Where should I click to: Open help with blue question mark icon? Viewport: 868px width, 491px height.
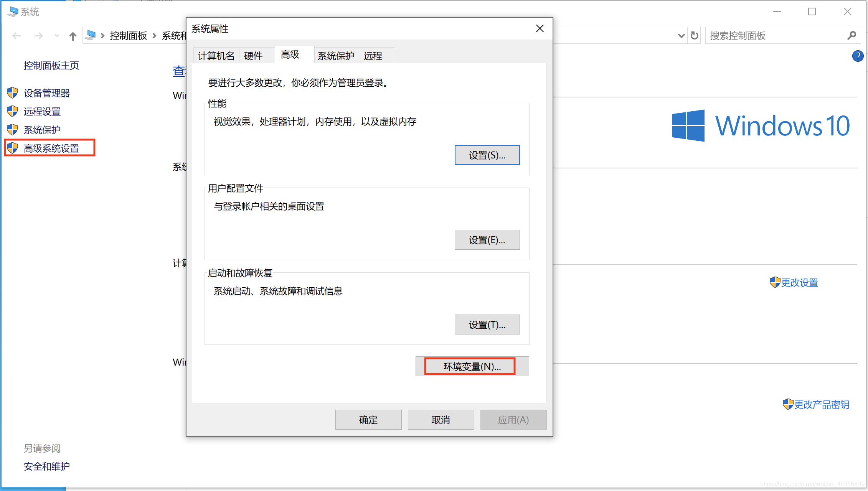click(858, 56)
